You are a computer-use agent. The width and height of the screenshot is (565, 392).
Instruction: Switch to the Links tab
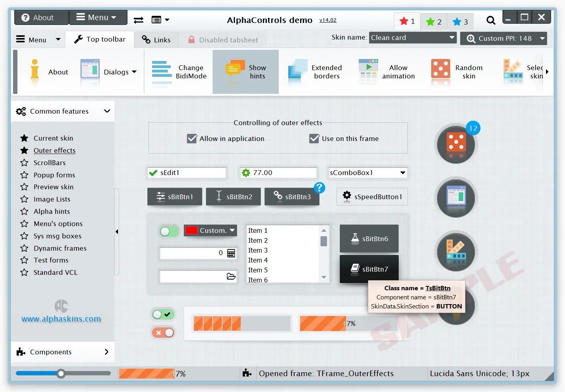point(156,40)
